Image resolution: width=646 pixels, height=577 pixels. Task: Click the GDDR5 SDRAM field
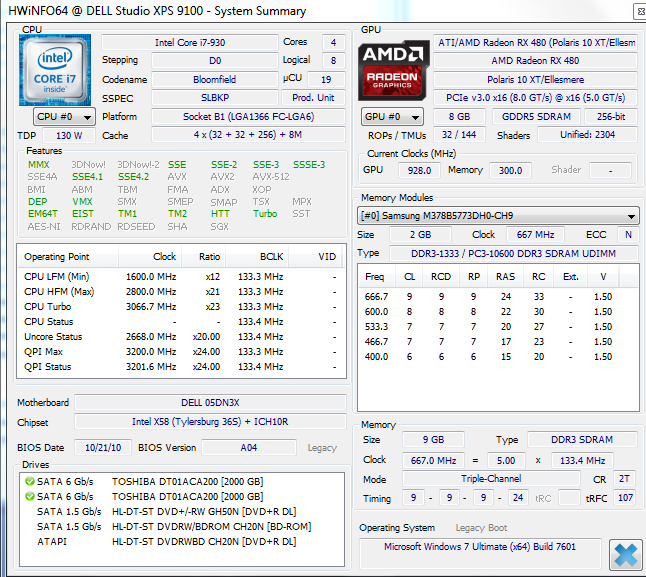[x=536, y=117]
